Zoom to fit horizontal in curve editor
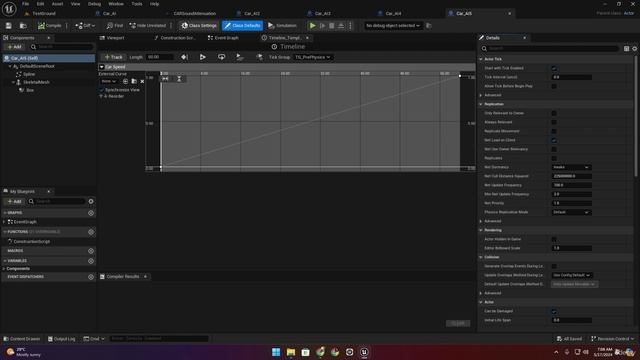 click(165, 78)
